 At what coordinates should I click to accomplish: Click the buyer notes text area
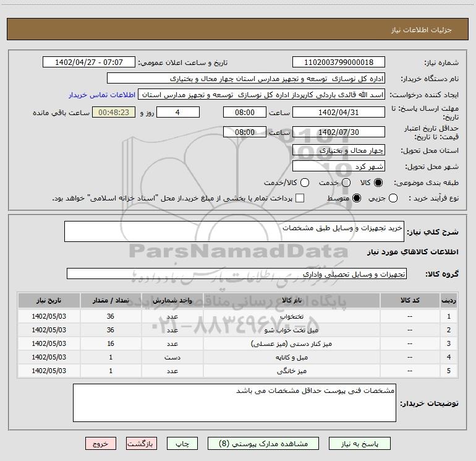click(234, 403)
